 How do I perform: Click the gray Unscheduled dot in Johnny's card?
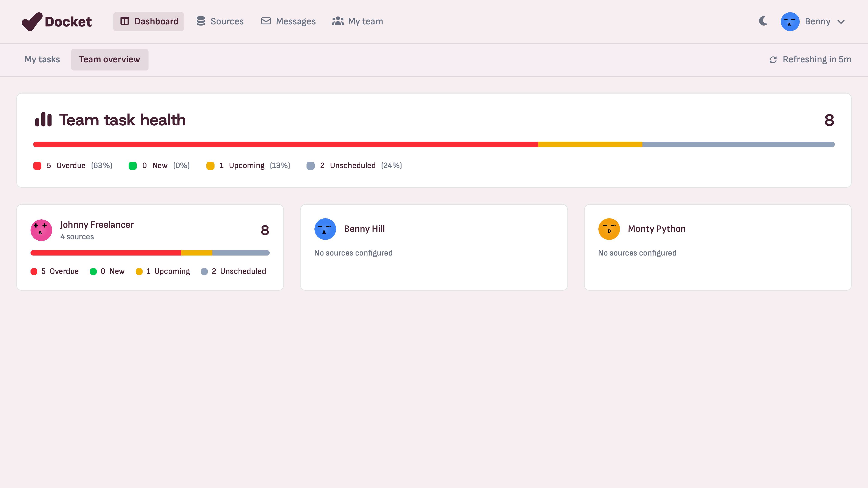click(204, 272)
